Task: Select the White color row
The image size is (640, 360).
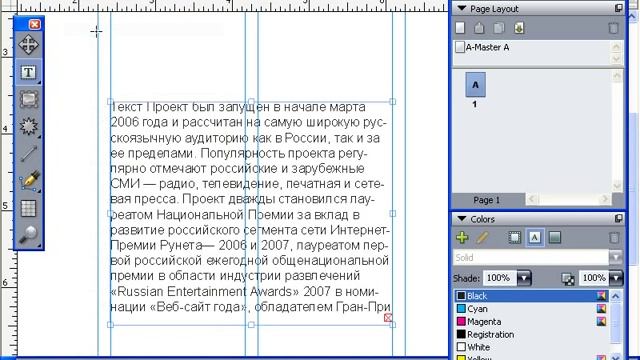Action: pos(532,347)
